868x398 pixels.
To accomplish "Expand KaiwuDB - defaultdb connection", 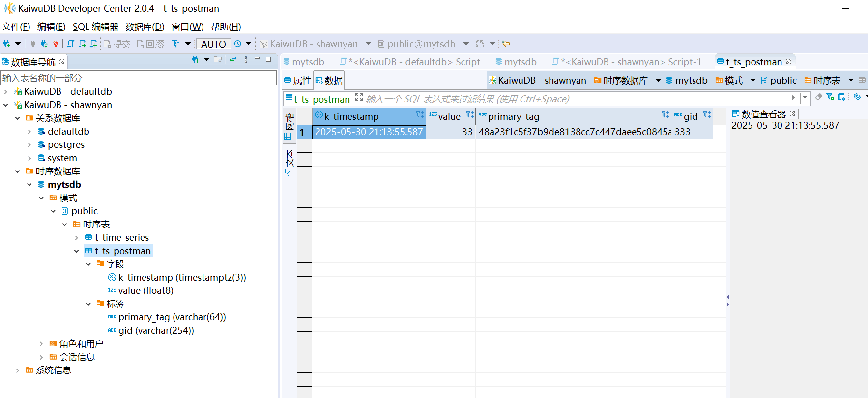I will (6, 91).
